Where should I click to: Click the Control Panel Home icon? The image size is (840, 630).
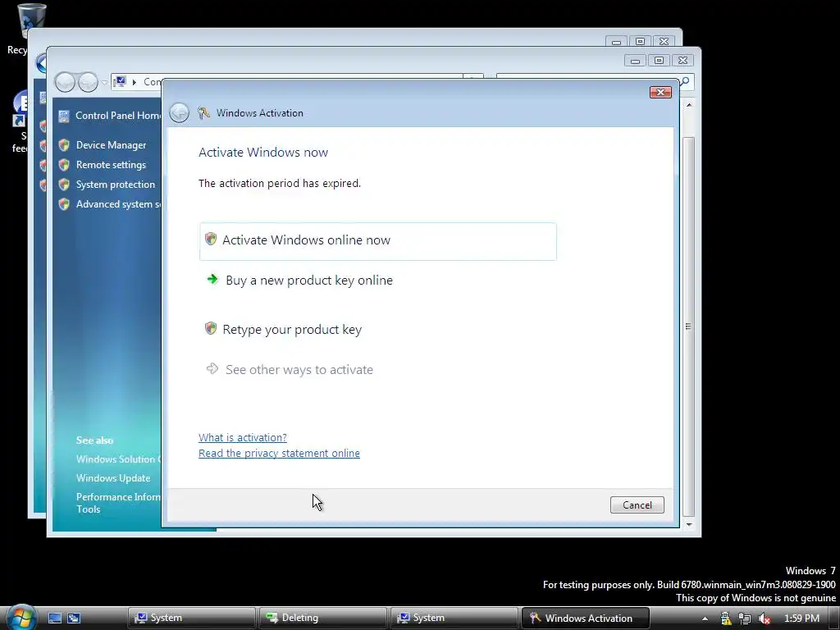pyautogui.click(x=64, y=116)
